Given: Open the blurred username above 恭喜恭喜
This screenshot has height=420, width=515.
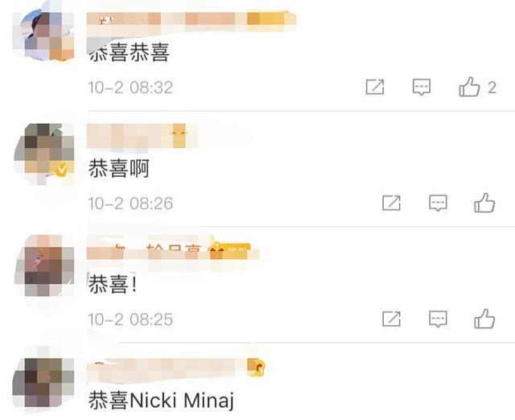Looking at the screenshot, I should pos(192,22).
